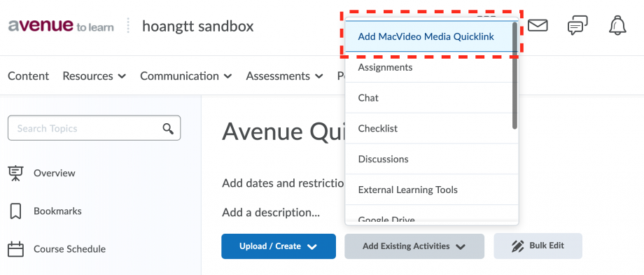644x275 pixels.
Task: Open the mail envelope icon
Action: (538, 25)
